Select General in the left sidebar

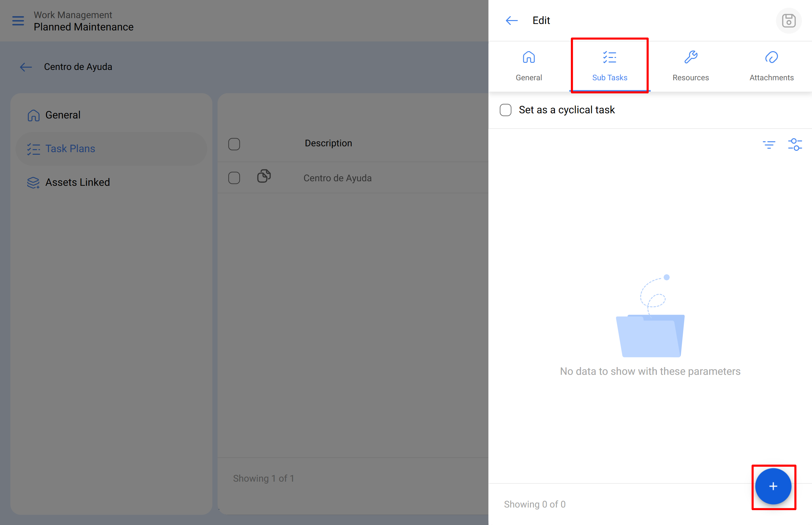click(111, 115)
